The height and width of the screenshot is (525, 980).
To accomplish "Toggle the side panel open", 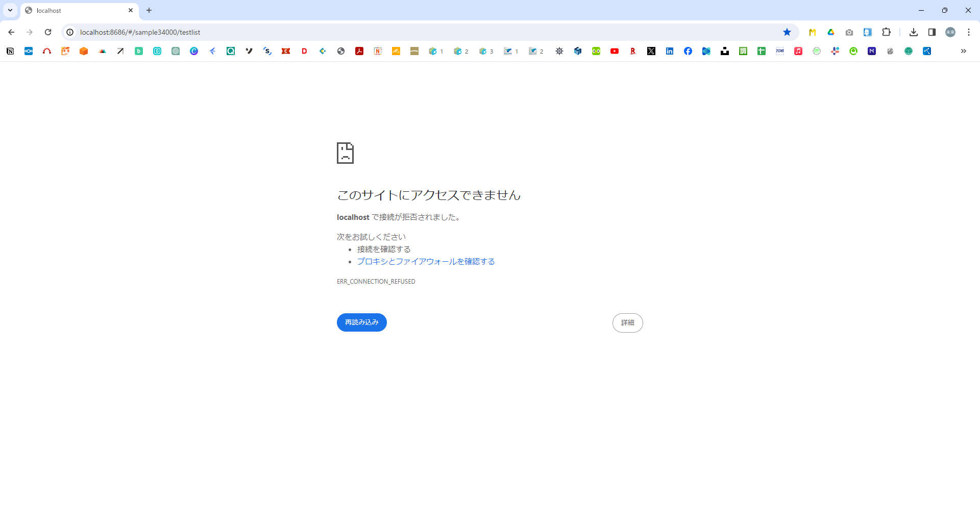I will (932, 32).
